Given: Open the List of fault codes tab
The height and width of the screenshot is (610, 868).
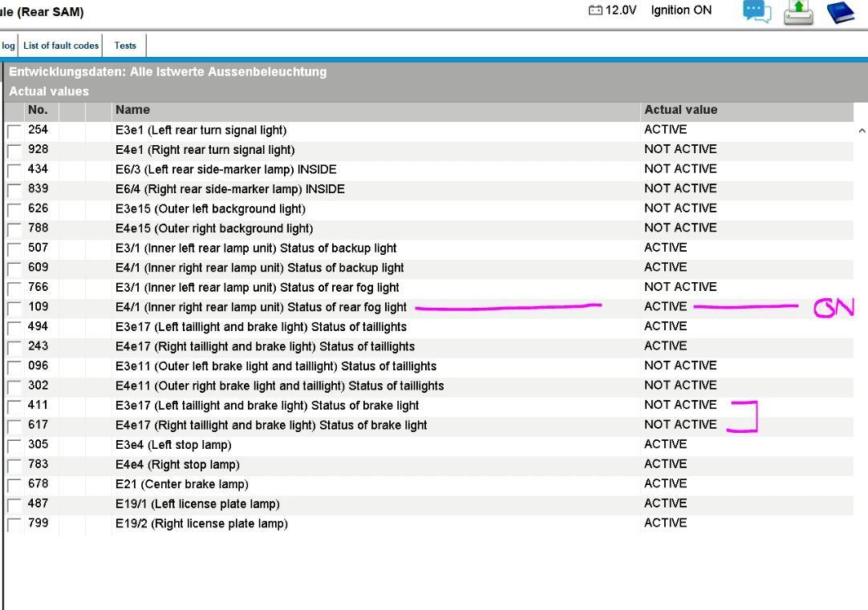Looking at the screenshot, I should pos(61,46).
